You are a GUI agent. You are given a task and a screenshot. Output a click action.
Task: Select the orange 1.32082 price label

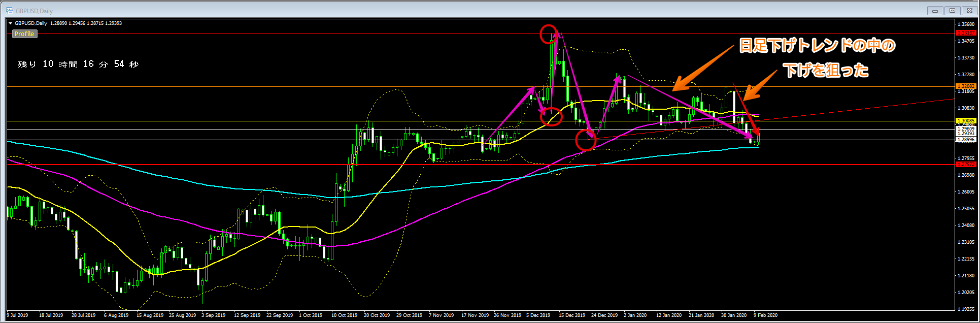pyautogui.click(x=965, y=86)
